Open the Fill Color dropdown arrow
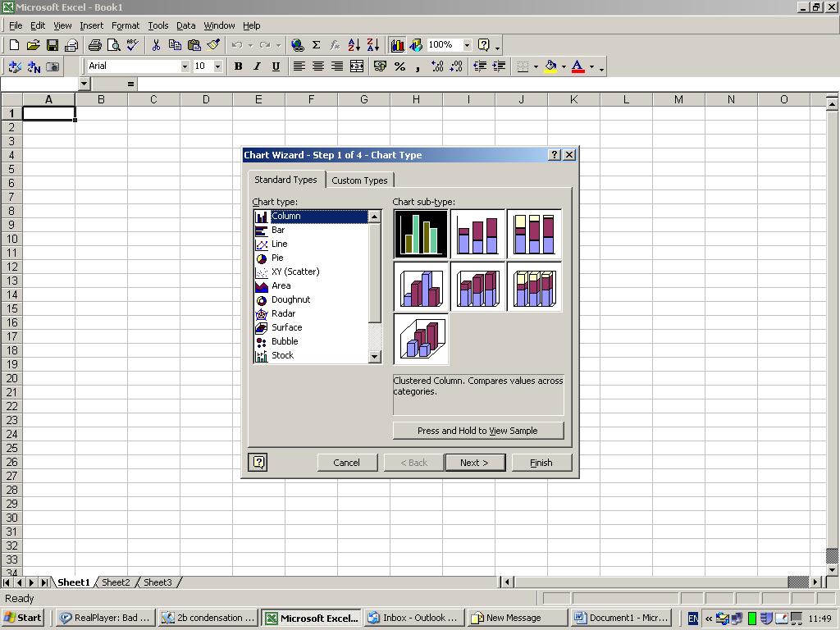 click(563, 66)
